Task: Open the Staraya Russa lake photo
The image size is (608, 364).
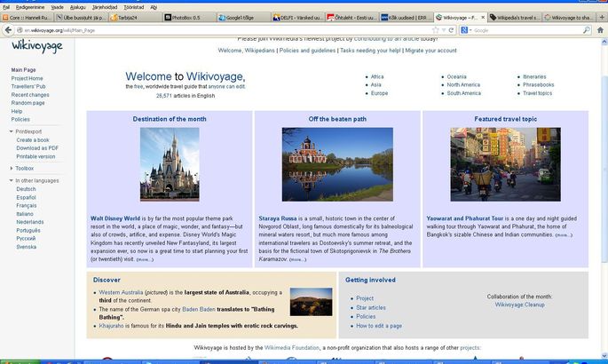Action: point(337,164)
